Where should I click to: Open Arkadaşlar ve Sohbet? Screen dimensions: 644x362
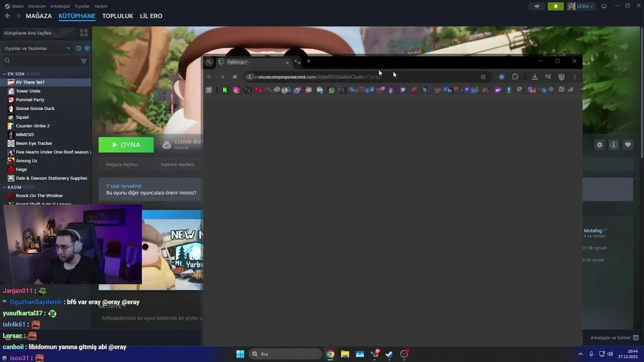(614, 338)
